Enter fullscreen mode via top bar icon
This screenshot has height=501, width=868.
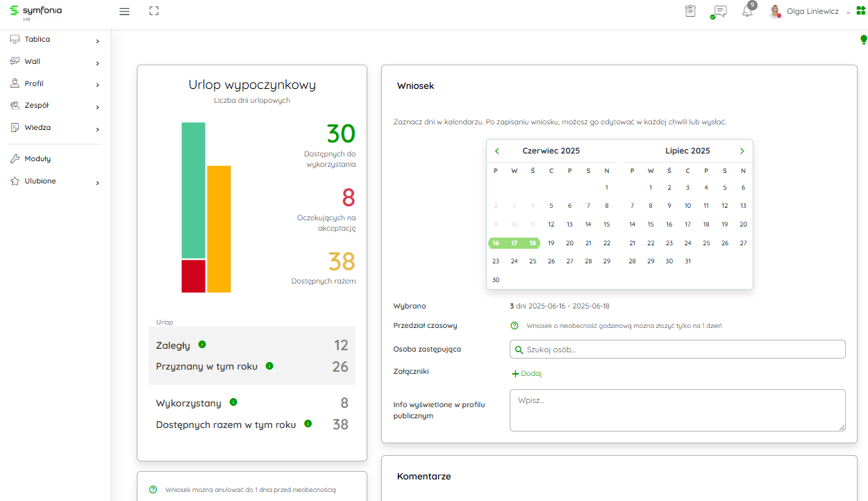tap(154, 11)
